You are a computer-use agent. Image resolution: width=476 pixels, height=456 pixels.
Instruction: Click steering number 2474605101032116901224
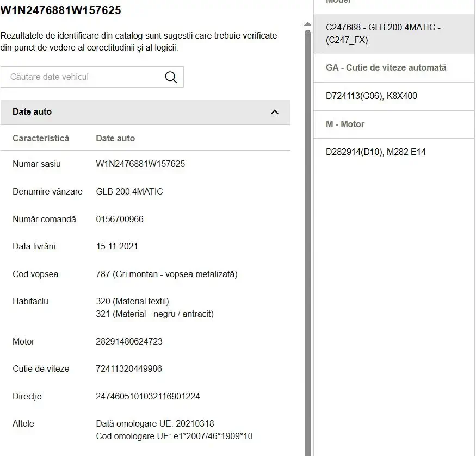click(148, 397)
